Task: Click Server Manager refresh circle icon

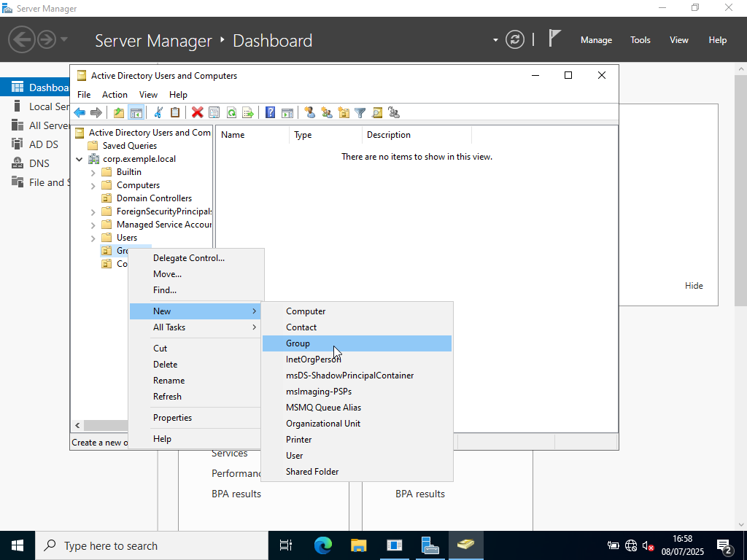Action: tap(515, 39)
